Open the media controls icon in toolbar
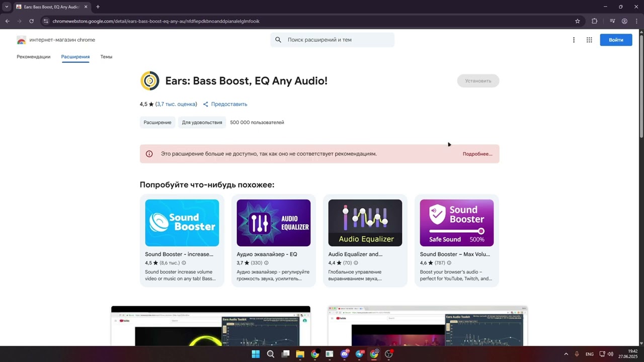Image resolution: width=644 pixels, height=362 pixels. point(612,21)
